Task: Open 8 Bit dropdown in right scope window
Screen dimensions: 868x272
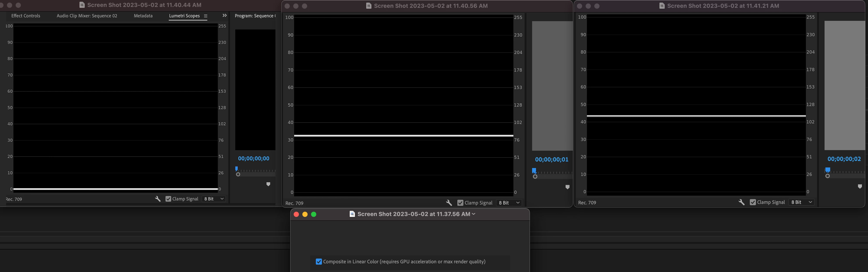Action: pos(802,202)
